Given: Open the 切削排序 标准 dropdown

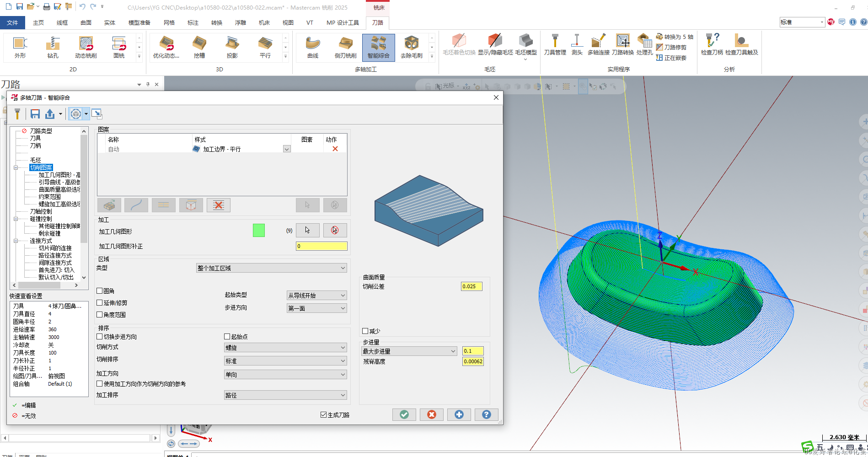Looking at the screenshot, I should pyautogui.click(x=285, y=361).
